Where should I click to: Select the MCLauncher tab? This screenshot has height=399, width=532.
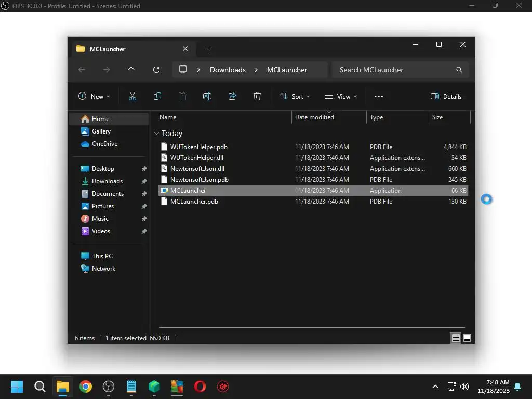click(x=132, y=49)
